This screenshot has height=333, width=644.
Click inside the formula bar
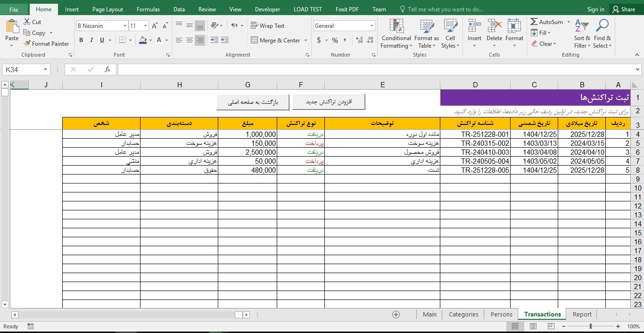pyautogui.click(x=330, y=69)
